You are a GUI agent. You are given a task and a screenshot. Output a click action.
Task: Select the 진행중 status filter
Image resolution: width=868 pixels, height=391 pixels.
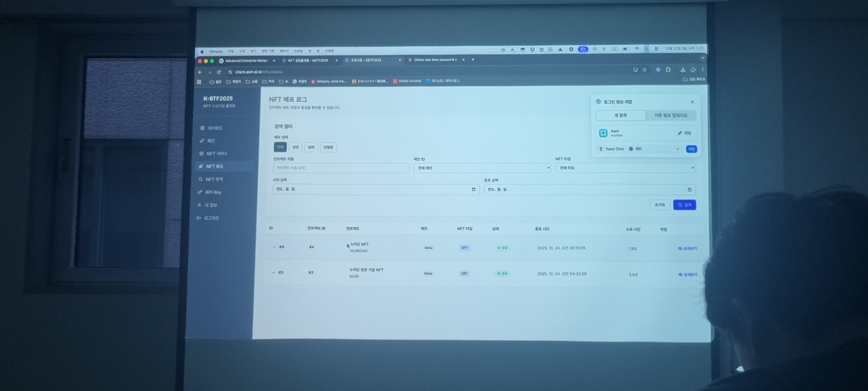(328, 147)
